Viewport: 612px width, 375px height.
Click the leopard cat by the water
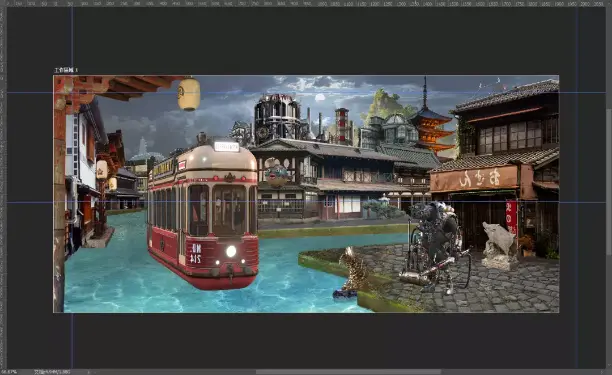point(352,273)
